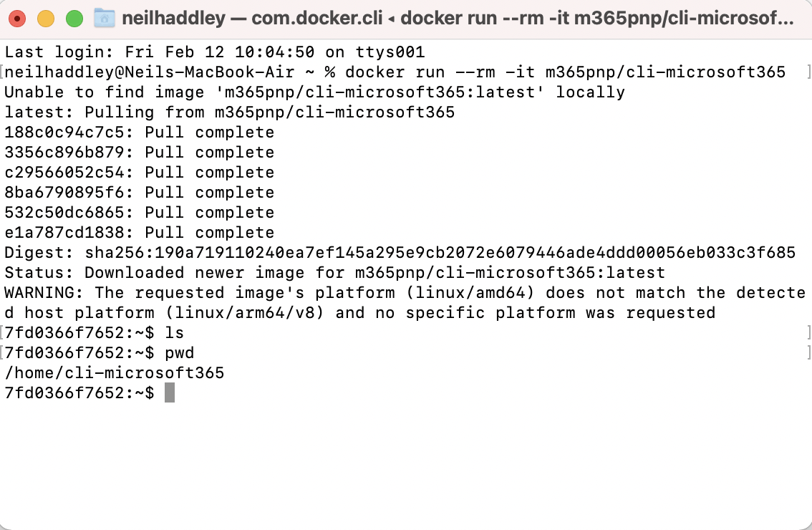Zoom the window using the green button
Image resolution: width=812 pixels, height=530 pixels.
(74, 19)
